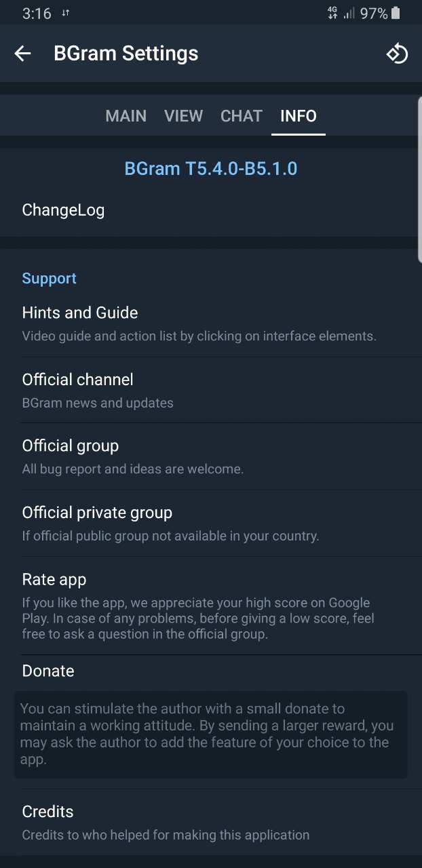
Task: Open the Official channel item
Action: pyautogui.click(x=211, y=390)
